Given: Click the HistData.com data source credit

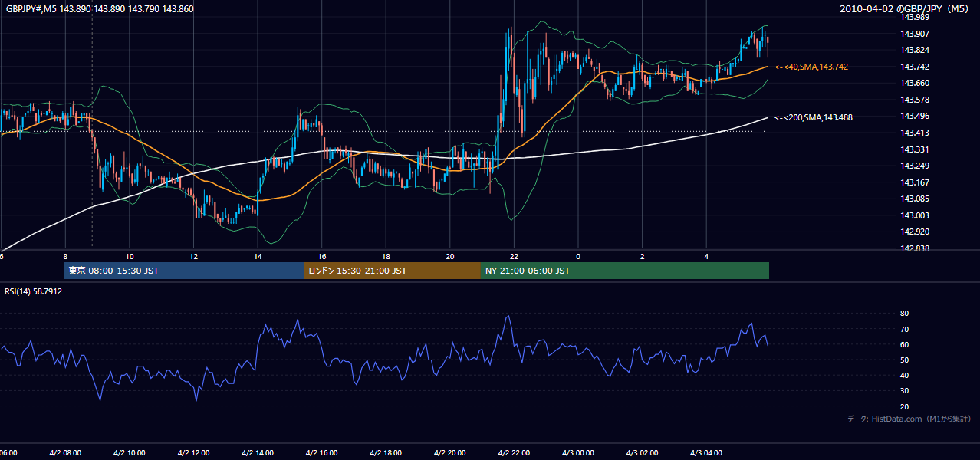Looking at the screenshot, I should tap(909, 419).
